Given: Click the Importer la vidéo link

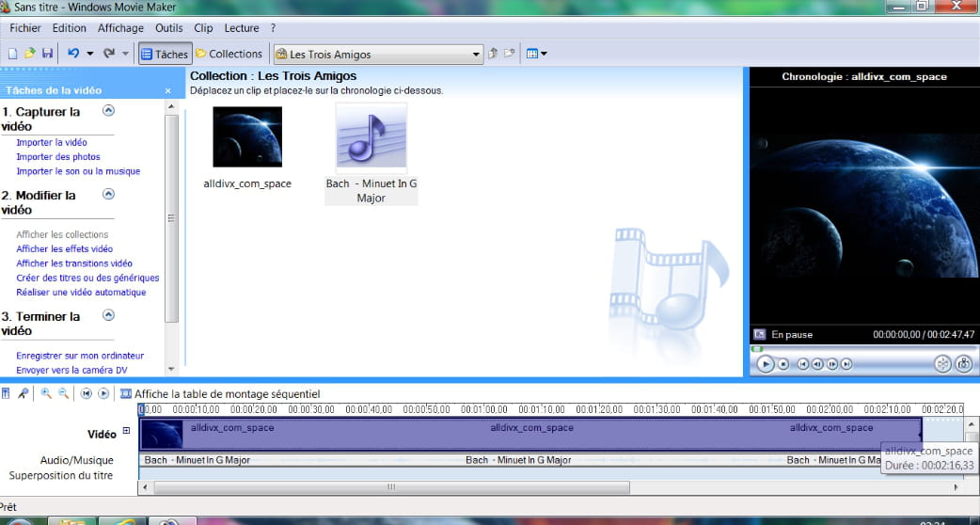Looking at the screenshot, I should coord(52,142).
